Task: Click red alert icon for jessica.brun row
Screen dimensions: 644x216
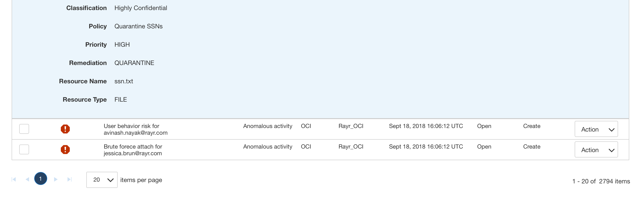Action: point(65,149)
